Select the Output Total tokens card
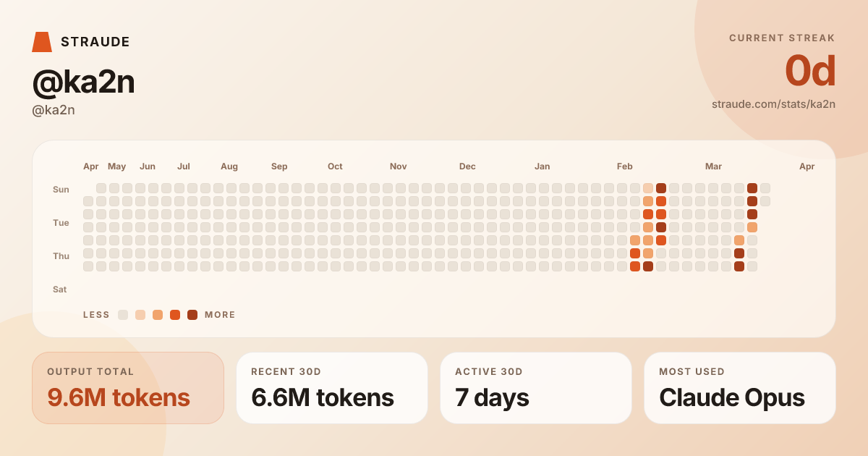The height and width of the screenshot is (456, 868). pyautogui.click(x=128, y=388)
